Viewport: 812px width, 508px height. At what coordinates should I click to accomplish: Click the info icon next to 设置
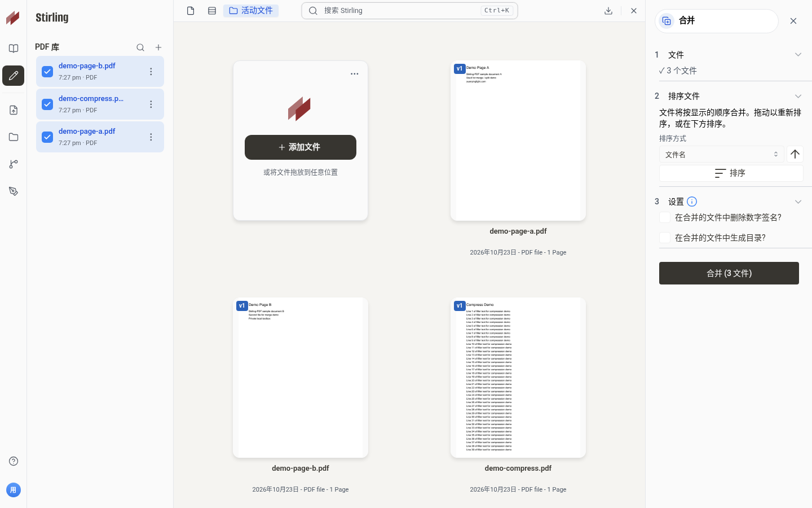pos(692,202)
